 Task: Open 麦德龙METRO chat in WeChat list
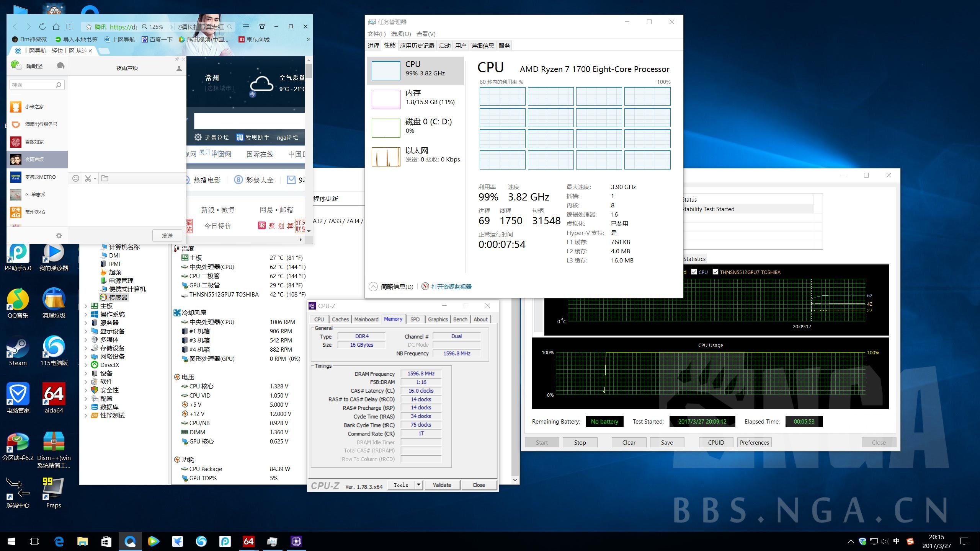pos(37,177)
